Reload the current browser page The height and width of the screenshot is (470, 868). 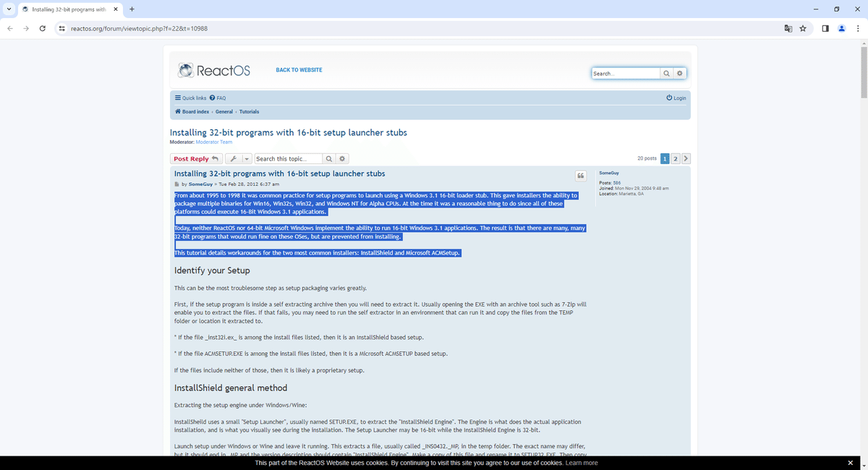click(43, 28)
